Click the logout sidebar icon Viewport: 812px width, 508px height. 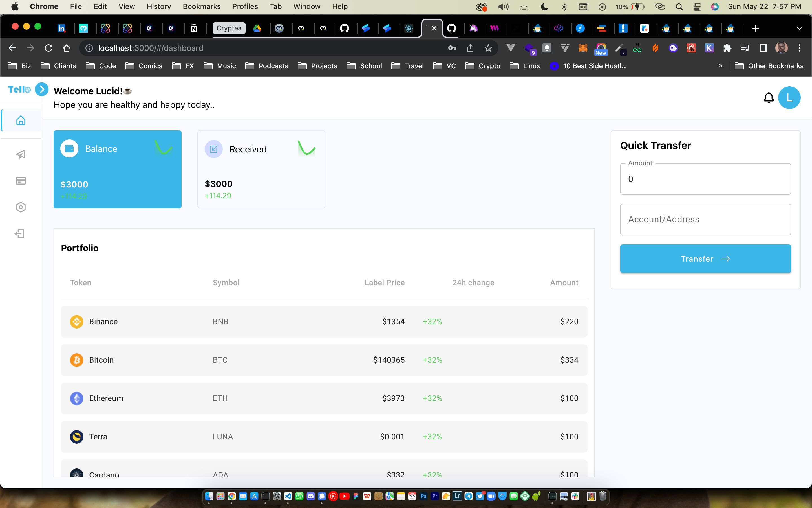point(20,233)
